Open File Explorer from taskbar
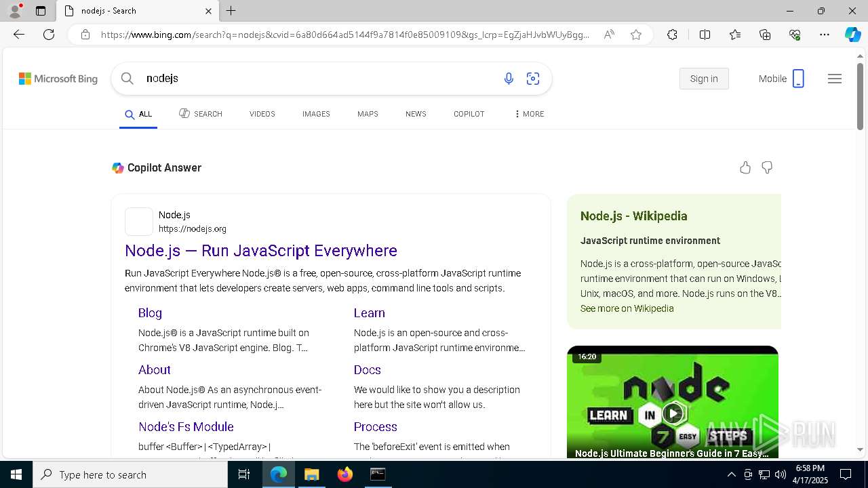The image size is (868, 488). point(311,474)
